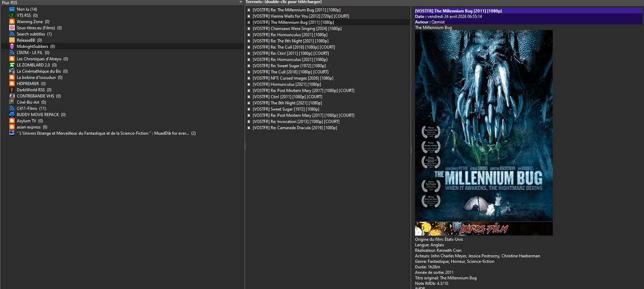Click the LE ZOMBLARD 2.0 green icon

12,65
